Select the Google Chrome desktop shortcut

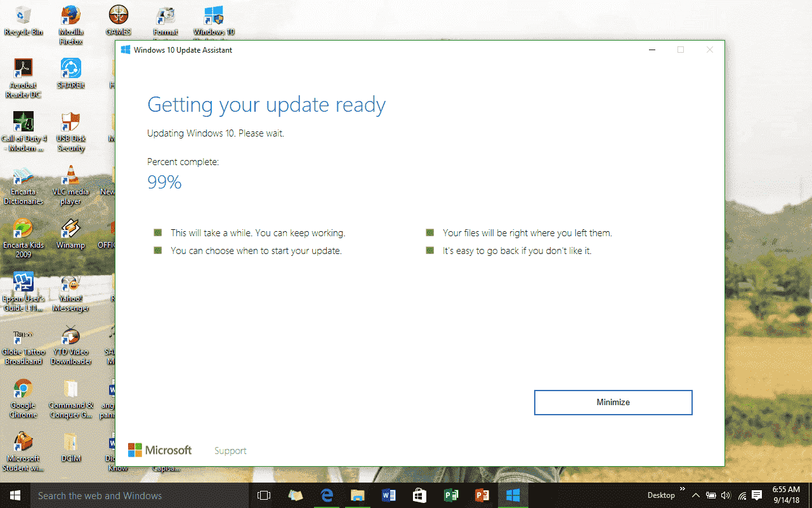click(23, 398)
